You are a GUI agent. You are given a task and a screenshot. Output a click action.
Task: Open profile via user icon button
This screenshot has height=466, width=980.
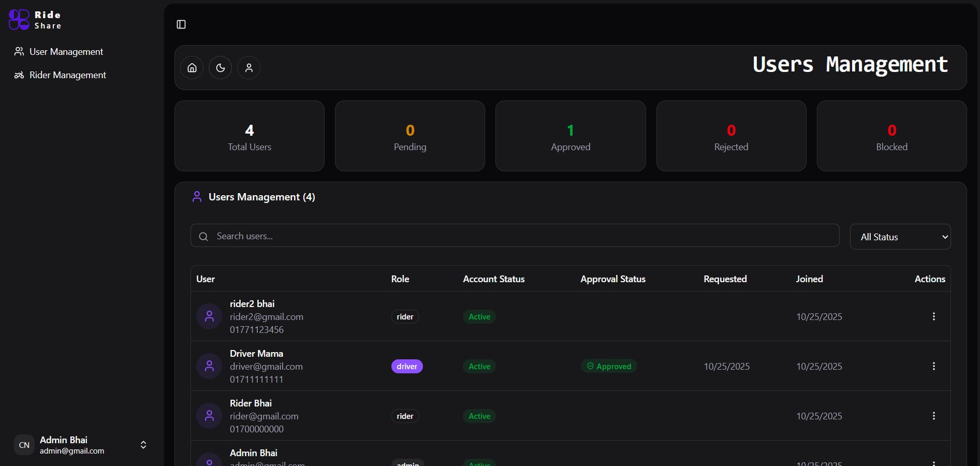tap(249, 68)
